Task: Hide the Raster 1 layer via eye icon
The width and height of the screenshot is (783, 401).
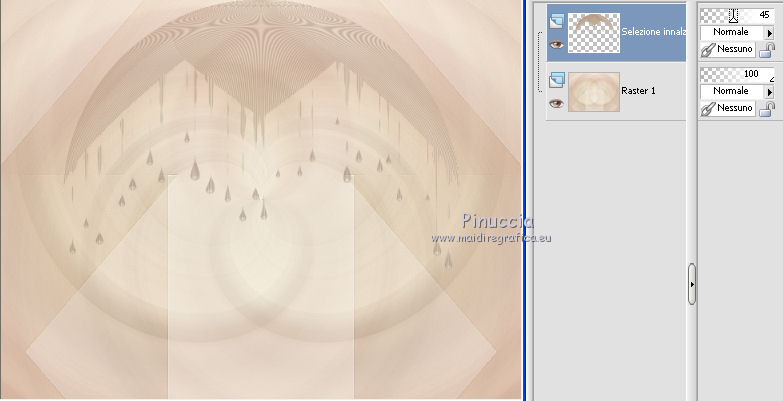Action: (x=556, y=104)
